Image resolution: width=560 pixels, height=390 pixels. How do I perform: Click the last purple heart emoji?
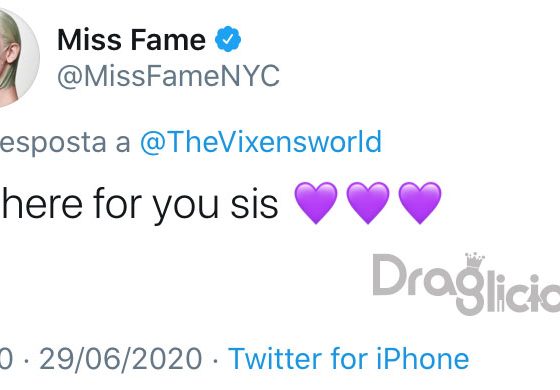click(x=420, y=202)
